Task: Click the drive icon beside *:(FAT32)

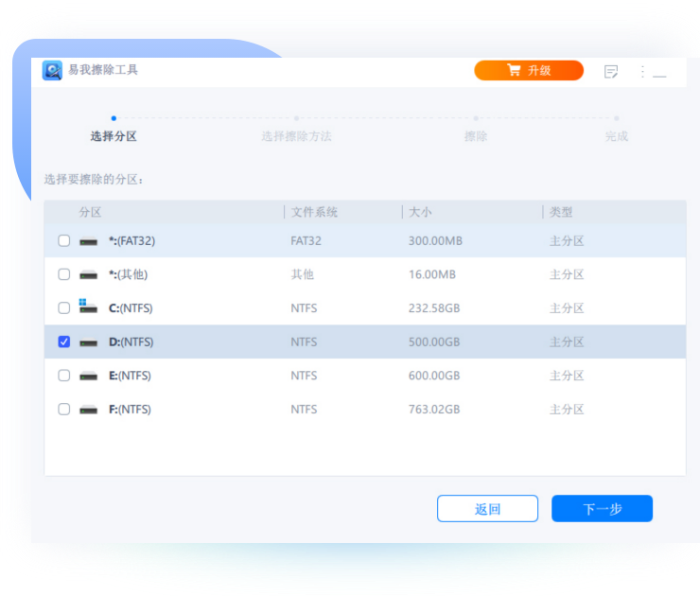Action: 88,241
